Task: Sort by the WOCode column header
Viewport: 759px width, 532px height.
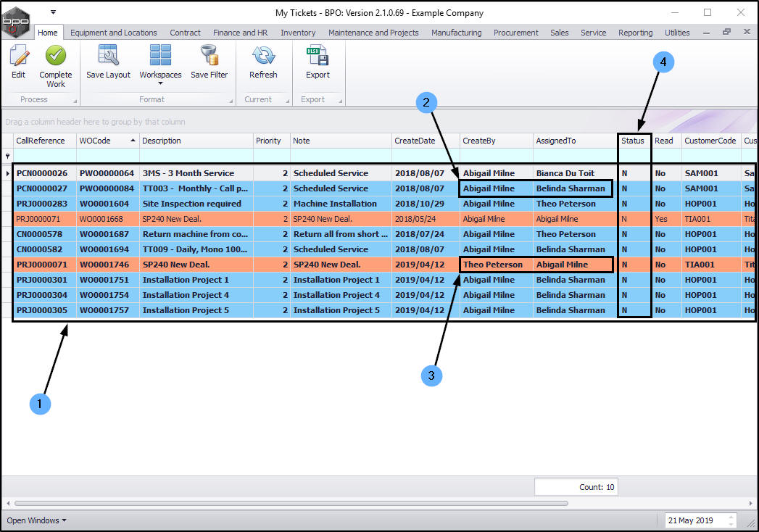Action: click(107, 141)
